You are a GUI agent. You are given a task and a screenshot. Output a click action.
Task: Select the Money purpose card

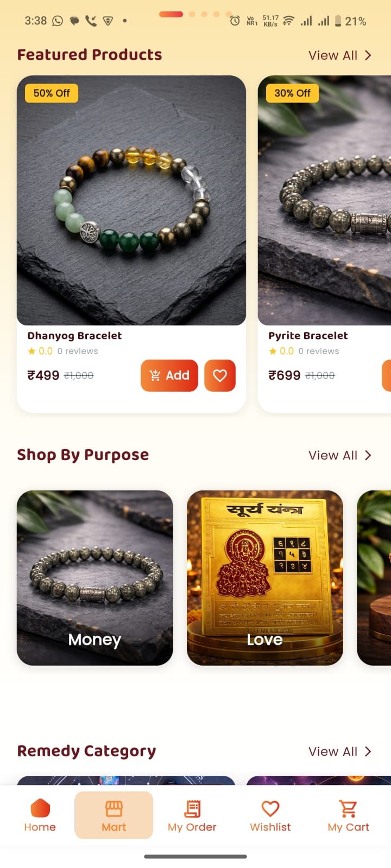click(95, 578)
